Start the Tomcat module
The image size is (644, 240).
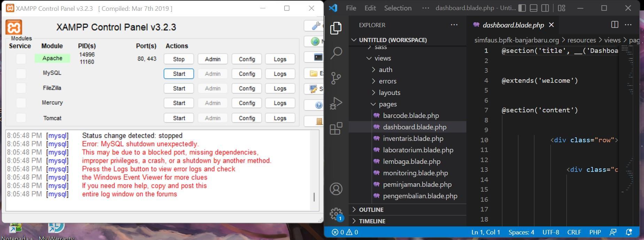pos(179,118)
